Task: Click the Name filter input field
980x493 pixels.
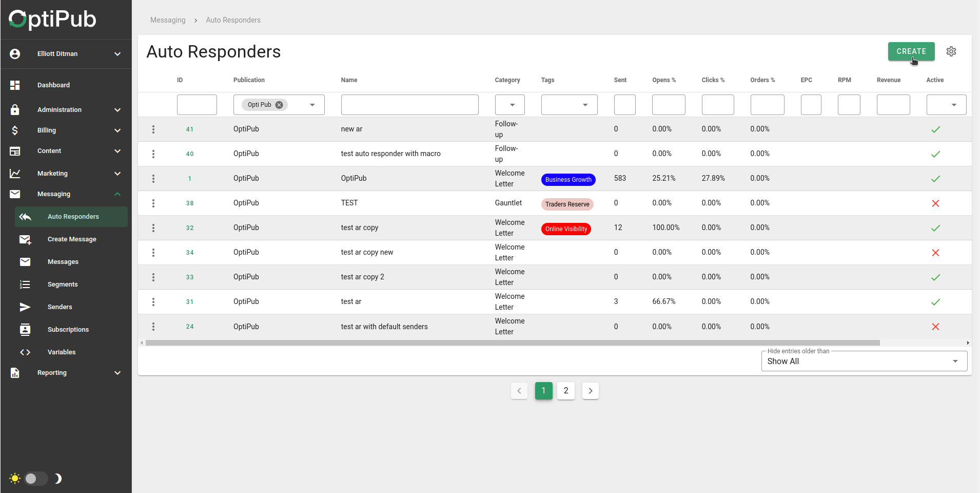Action: (410, 105)
